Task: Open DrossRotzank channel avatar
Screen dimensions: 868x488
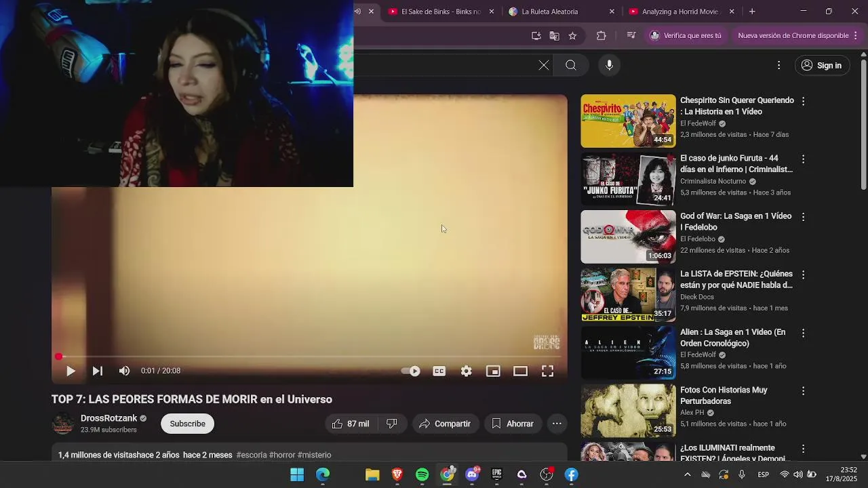Action: click(63, 424)
